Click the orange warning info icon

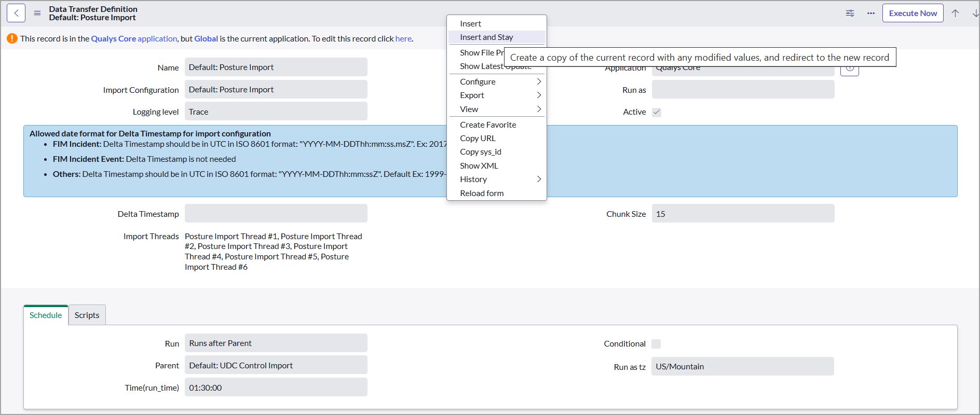point(12,38)
